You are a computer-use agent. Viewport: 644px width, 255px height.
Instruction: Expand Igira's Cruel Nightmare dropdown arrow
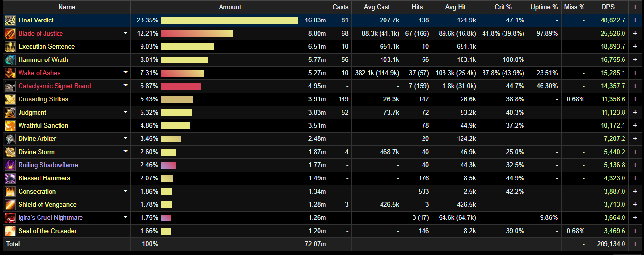click(125, 217)
